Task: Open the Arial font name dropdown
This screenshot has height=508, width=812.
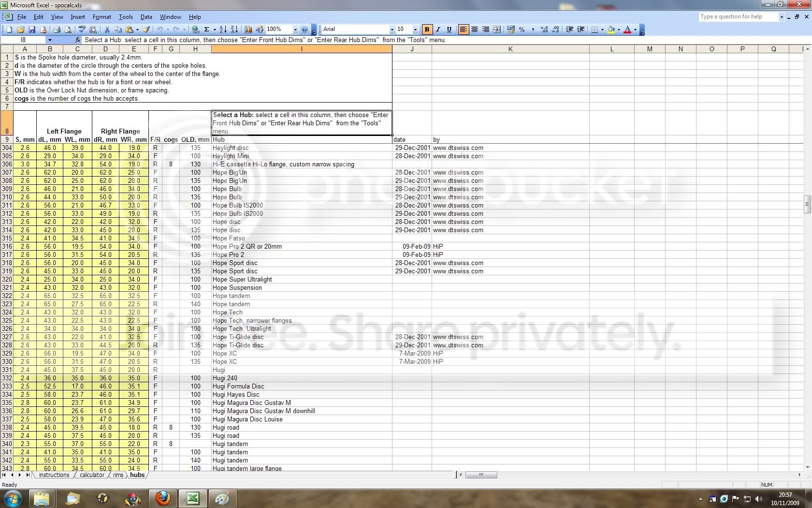Action: coord(392,30)
